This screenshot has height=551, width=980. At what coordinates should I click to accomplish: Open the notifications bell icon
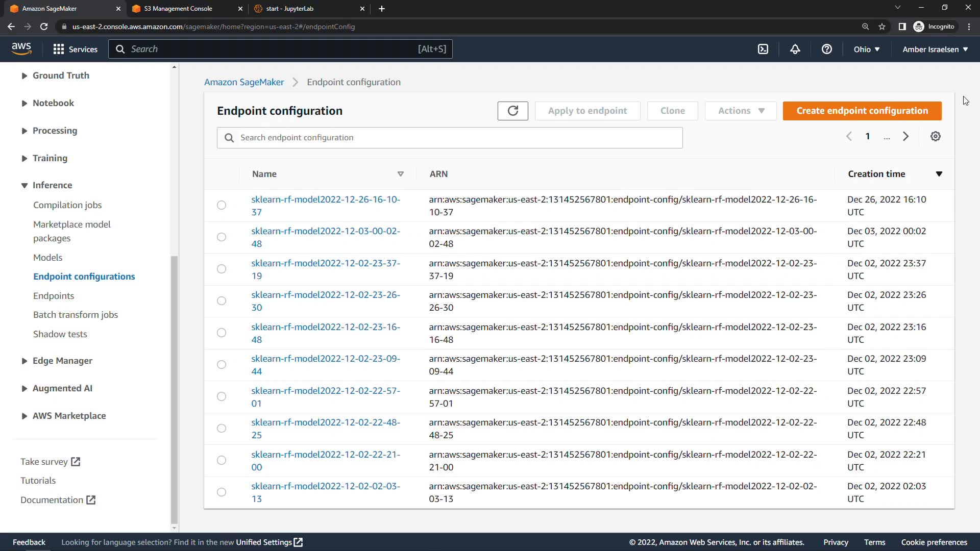click(x=795, y=49)
